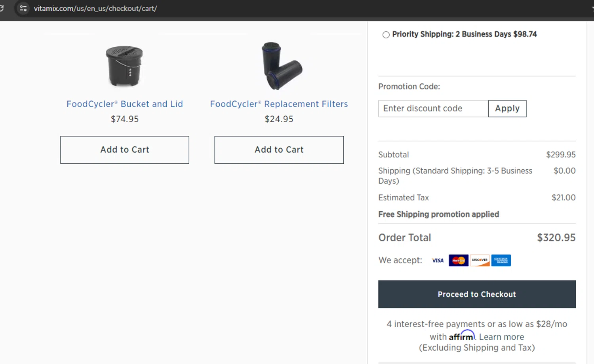Image resolution: width=594 pixels, height=364 pixels.
Task: Click the Free Shipping promotion applied text
Action: click(439, 214)
